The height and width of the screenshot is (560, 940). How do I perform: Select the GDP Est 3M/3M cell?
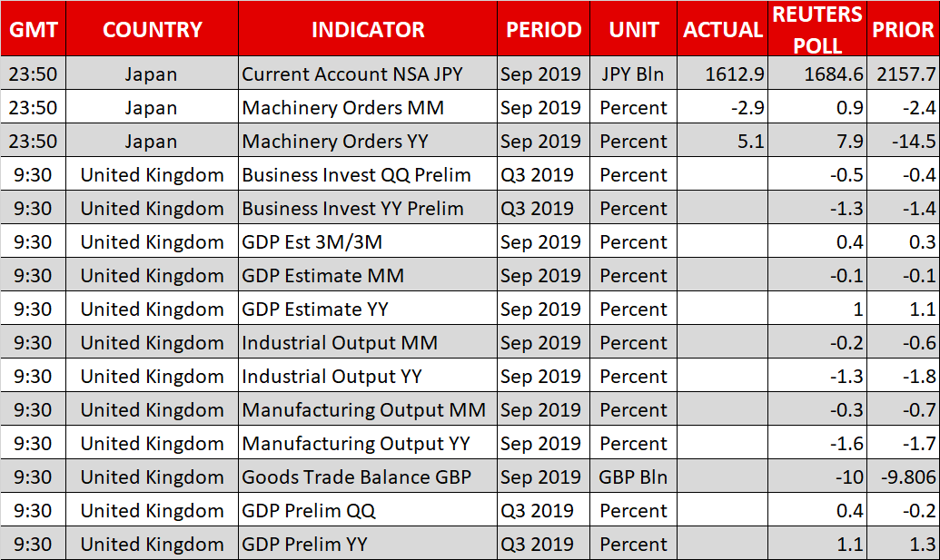368,241
